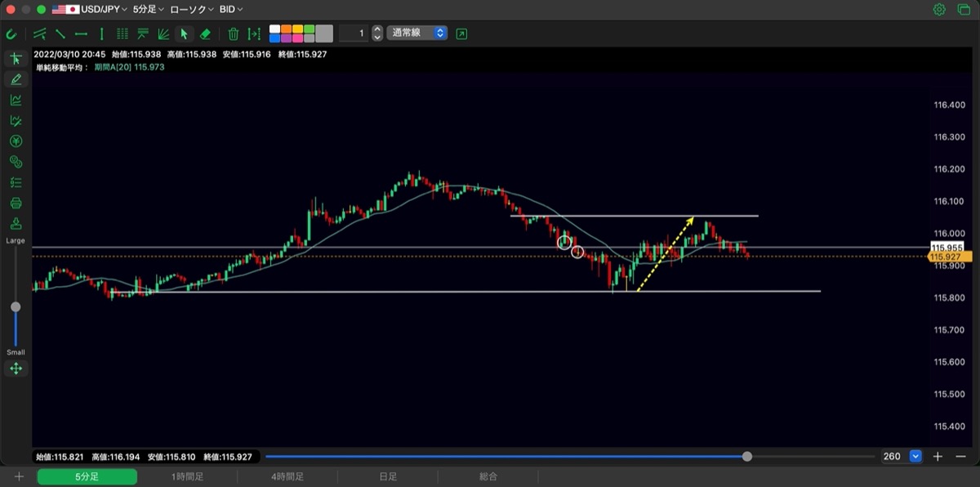
Task: Select the eraser tool
Action: tap(205, 34)
